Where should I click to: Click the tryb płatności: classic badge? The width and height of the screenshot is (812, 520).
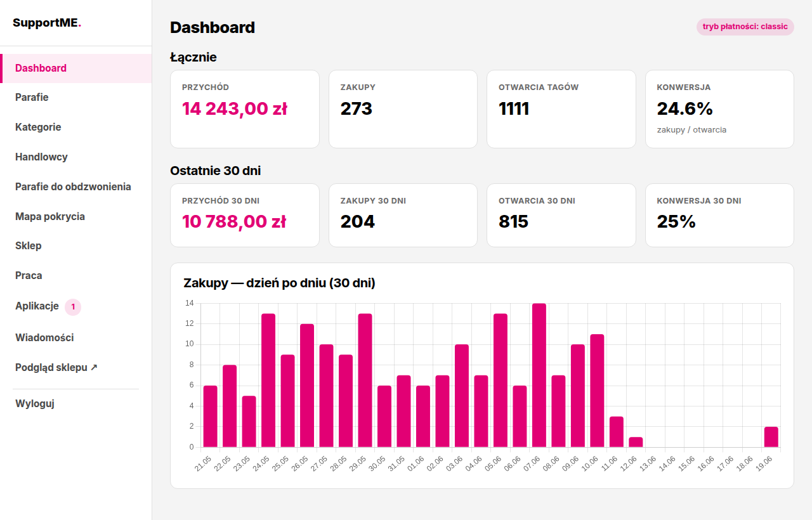[x=745, y=27]
